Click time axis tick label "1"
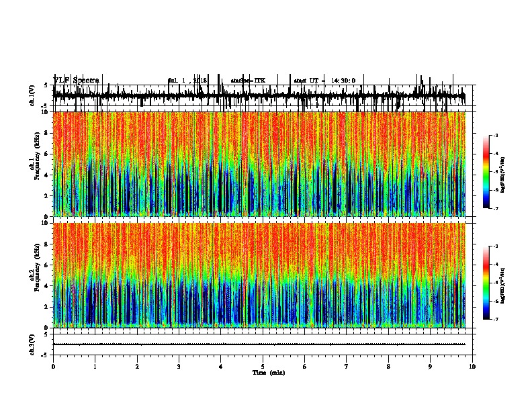Image resolution: width=532 pixels, height=411 pixels. pyautogui.click(x=95, y=367)
